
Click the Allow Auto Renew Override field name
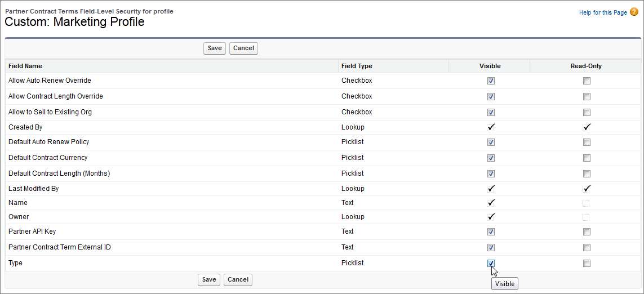(x=50, y=81)
